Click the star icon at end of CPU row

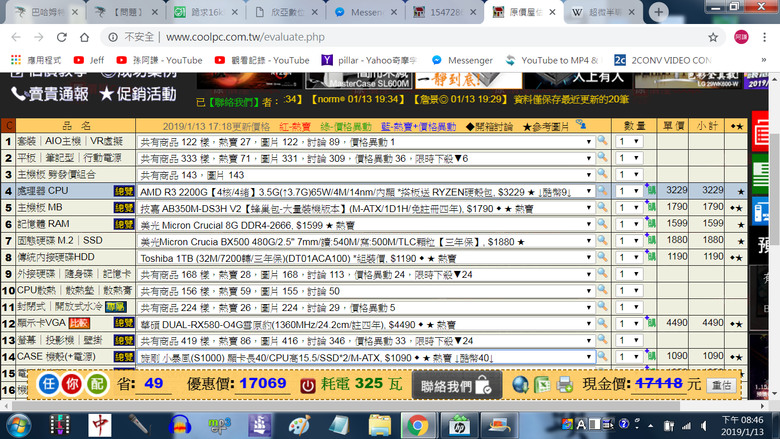[740, 191]
